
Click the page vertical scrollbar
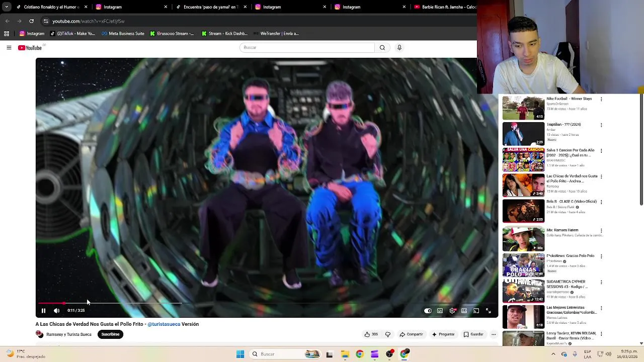pyautogui.click(x=641, y=150)
